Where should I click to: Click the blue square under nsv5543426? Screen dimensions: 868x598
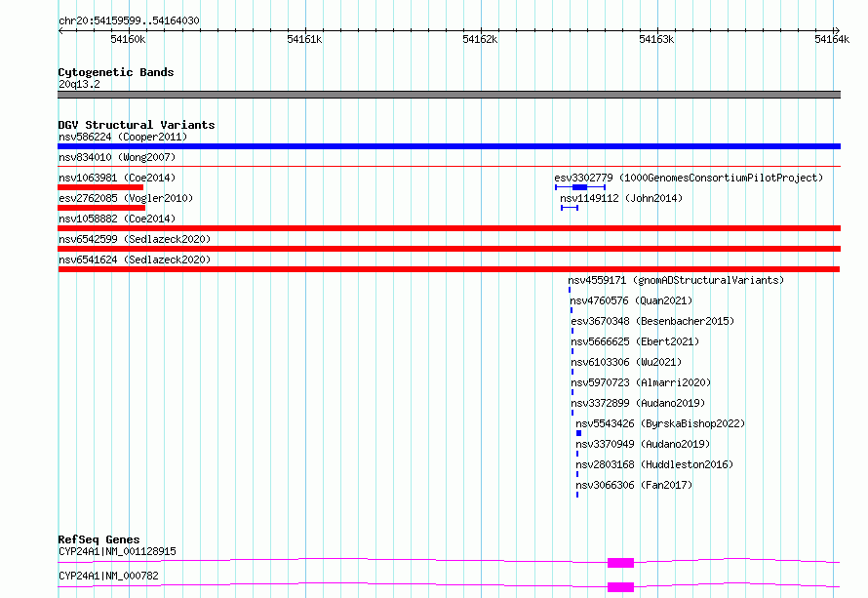coord(578,433)
